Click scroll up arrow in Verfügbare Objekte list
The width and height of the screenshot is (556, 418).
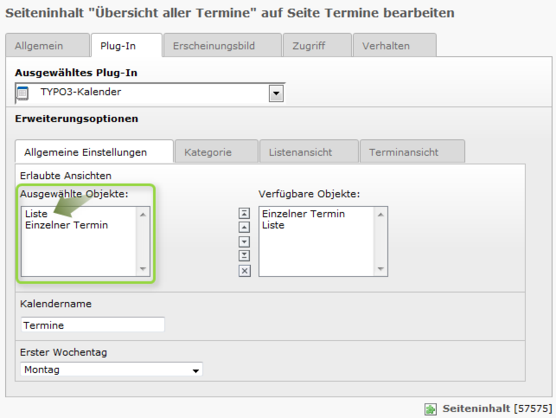pos(380,214)
